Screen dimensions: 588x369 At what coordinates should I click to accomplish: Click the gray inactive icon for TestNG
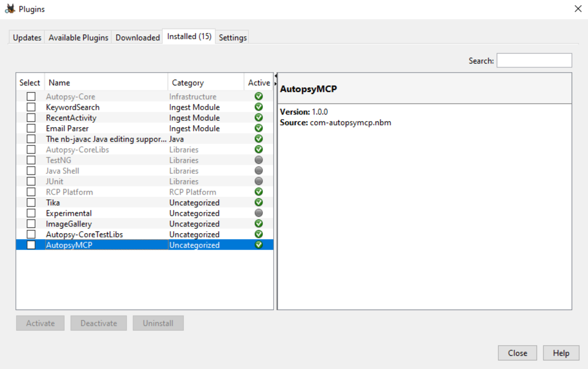[x=258, y=160]
